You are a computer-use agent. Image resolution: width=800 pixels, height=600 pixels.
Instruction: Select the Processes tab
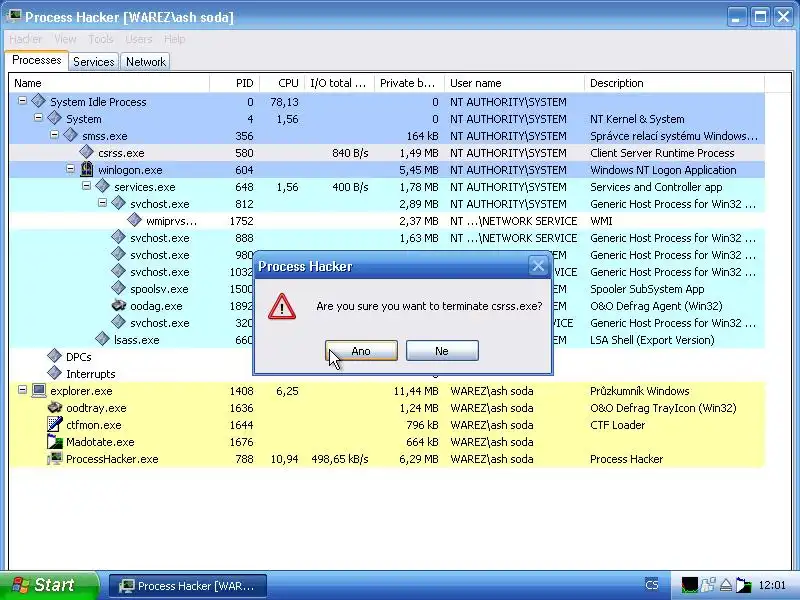[x=37, y=60]
